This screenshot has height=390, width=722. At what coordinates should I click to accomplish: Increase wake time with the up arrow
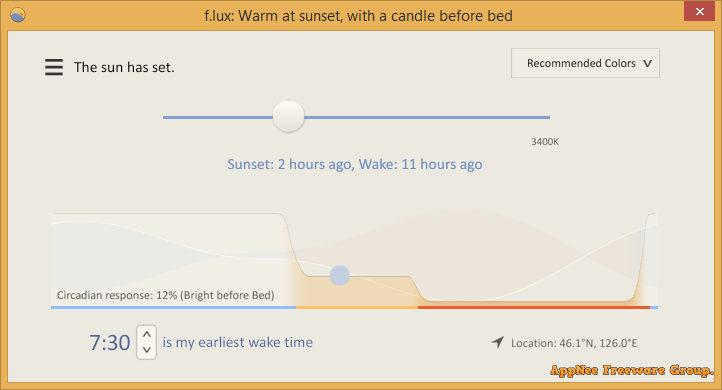[x=146, y=334]
